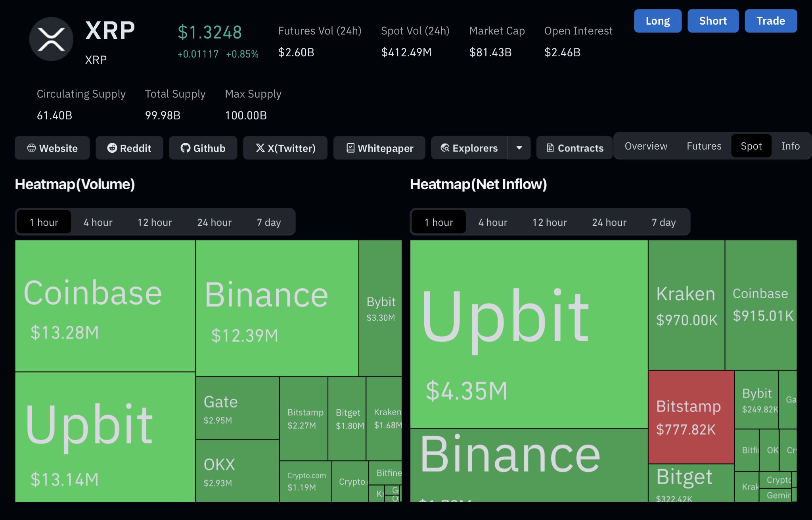Select 4 hour on Volume heatmap
Image resolution: width=812 pixels, height=520 pixels.
98,222
